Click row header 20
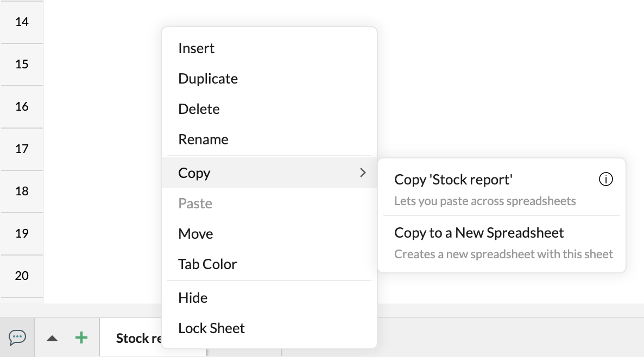 tap(22, 276)
